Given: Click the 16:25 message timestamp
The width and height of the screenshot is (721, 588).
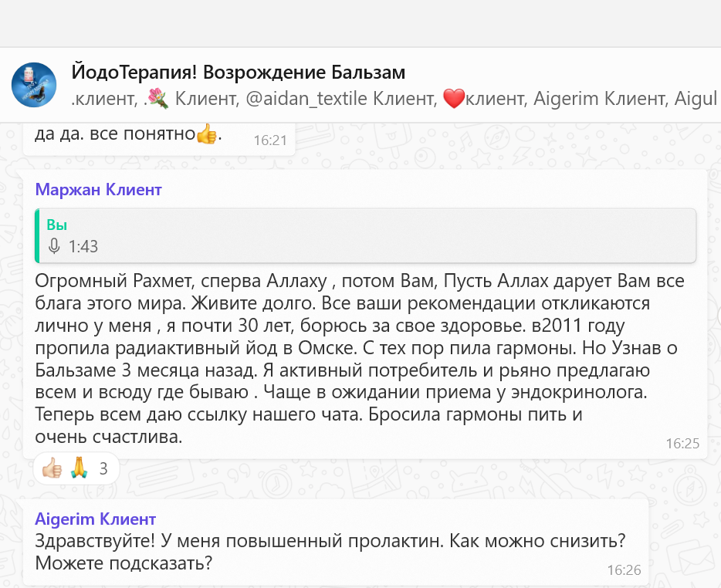Looking at the screenshot, I should [682, 443].
